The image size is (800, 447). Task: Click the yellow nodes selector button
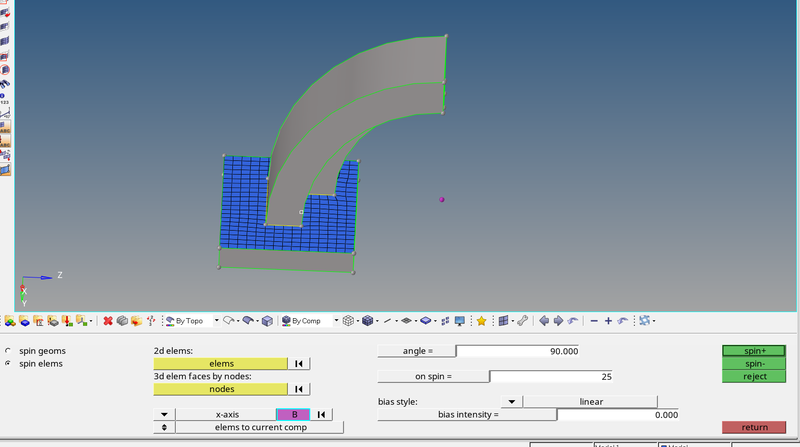tap(220, 389)
